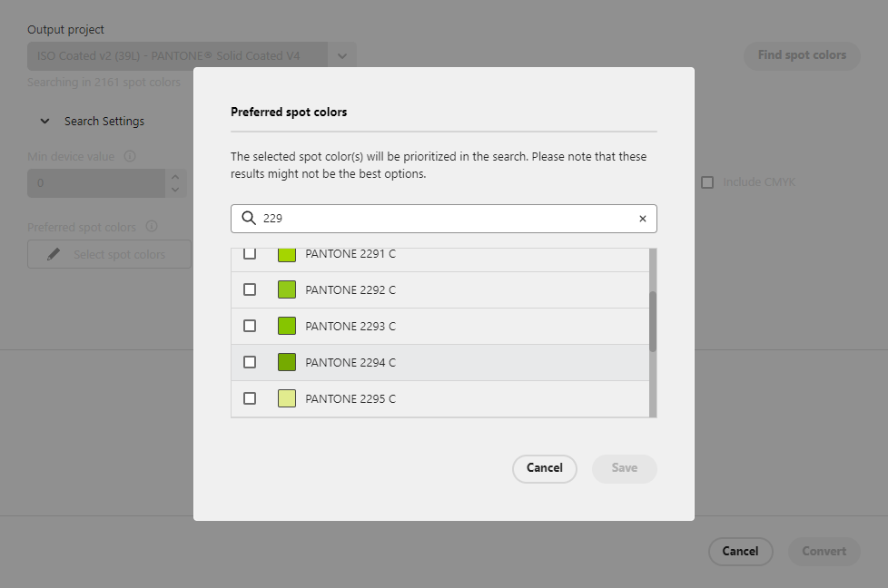Click Cancel in the Preferred spot colors dialog
The height and width of the screenshot is (588, 888).
coord(544,468)
